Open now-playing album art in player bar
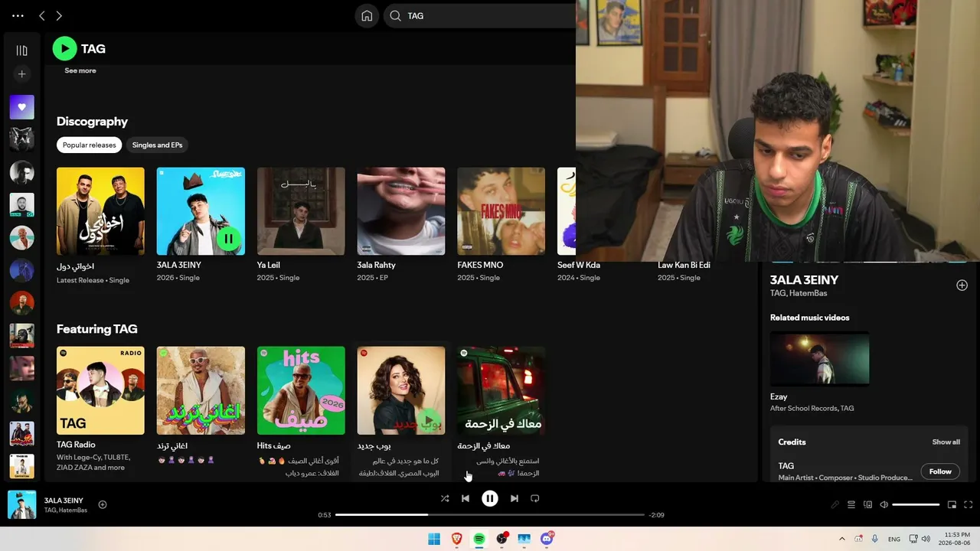Screen dimensions: 980x551 (x=21, y=505)
